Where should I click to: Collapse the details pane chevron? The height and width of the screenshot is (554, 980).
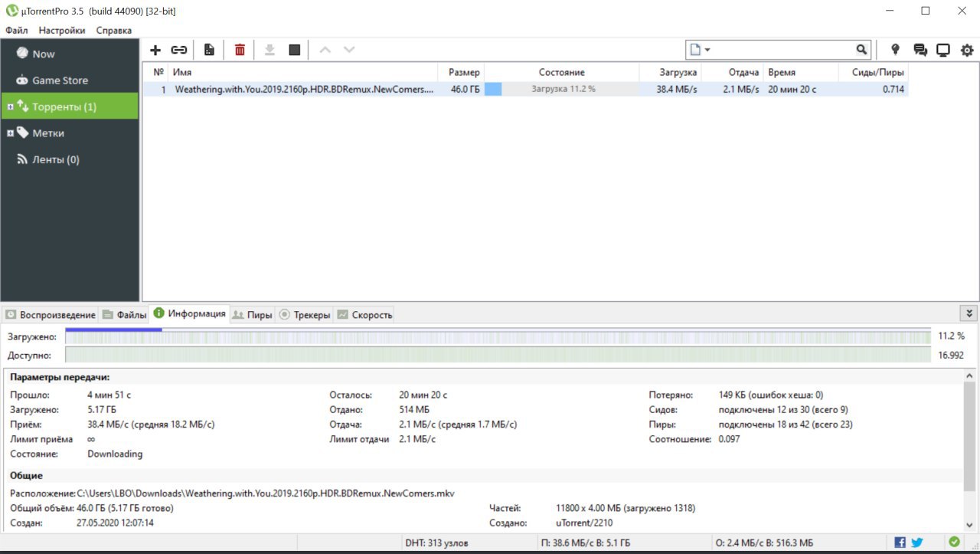coord(969,313)
